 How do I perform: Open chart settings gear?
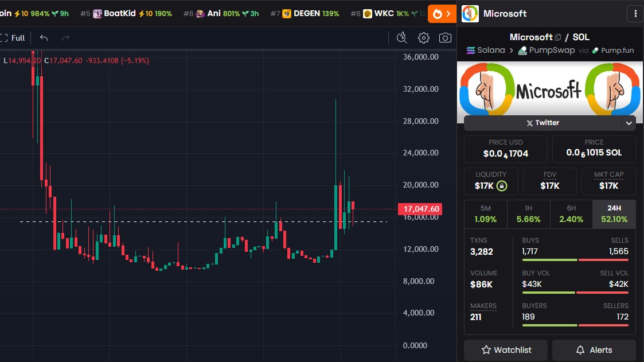[423, 38]
